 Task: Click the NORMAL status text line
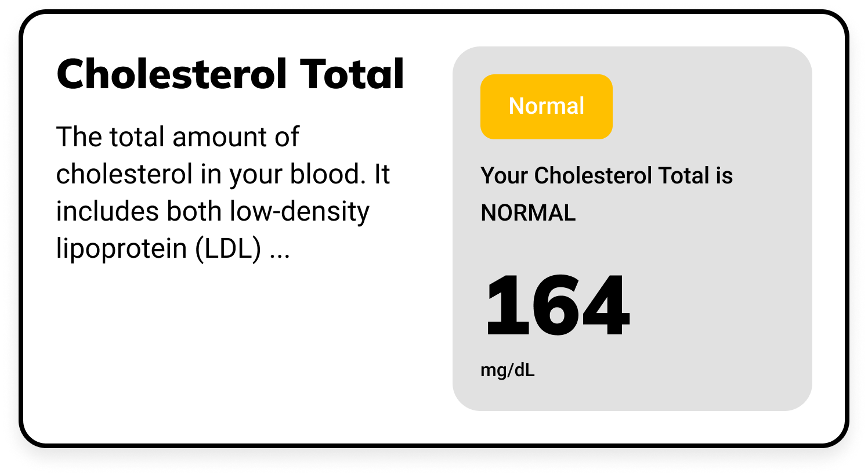(x=528, y=214)
